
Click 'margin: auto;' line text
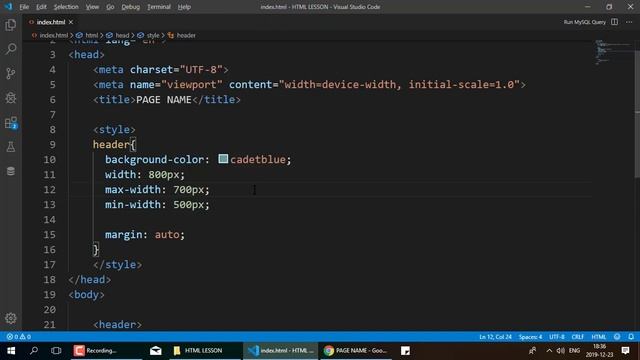[x=145, y=235]
